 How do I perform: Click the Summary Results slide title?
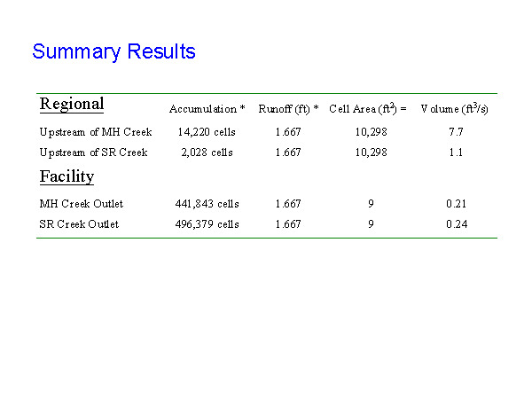coord(113,51)
